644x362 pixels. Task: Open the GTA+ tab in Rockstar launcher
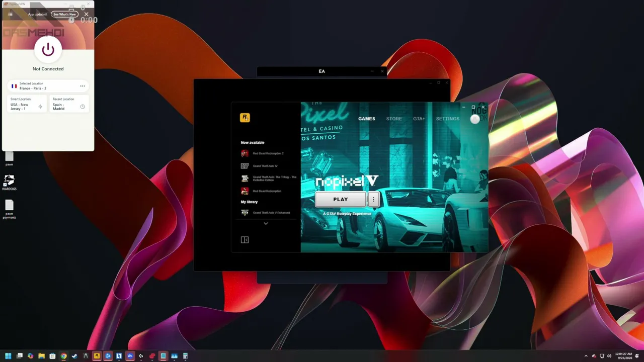tap(419, 119)
